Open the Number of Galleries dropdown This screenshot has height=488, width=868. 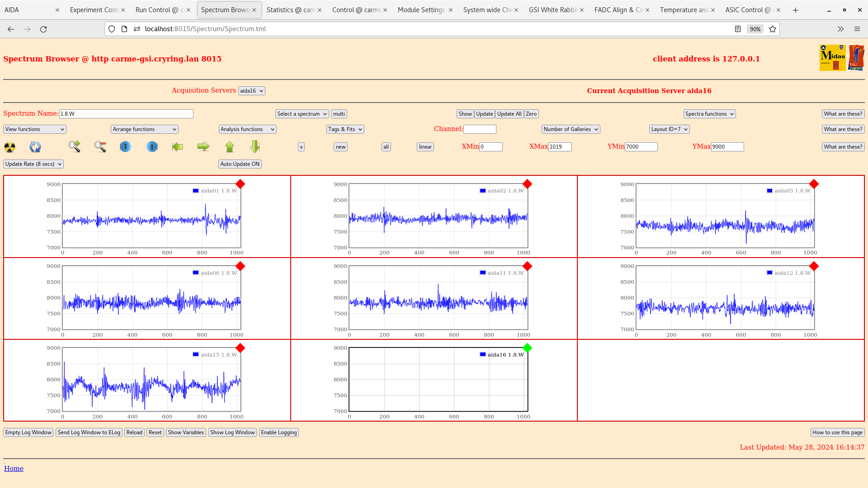(x=571, y=129)
